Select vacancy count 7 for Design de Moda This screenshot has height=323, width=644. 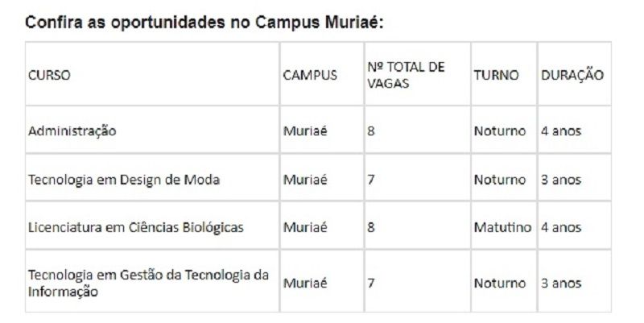pos(371,180)
